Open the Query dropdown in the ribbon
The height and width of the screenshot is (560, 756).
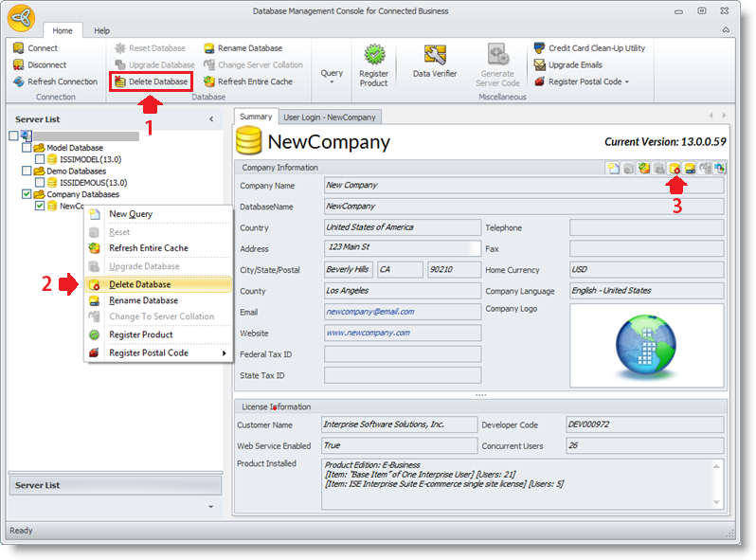coord(332,76)
